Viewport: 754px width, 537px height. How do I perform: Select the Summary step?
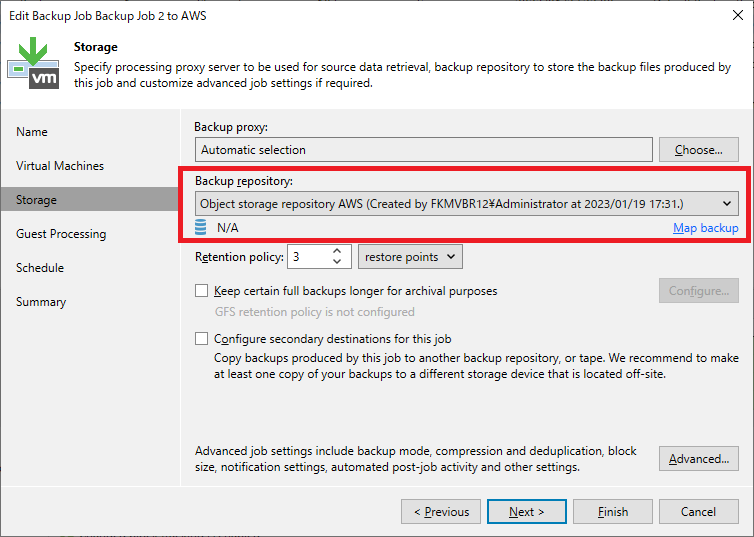point(41,302)
